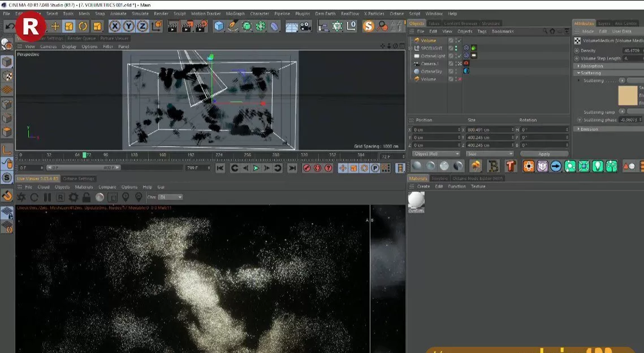Switch to the Octane Settings tab

pos(78,178)
